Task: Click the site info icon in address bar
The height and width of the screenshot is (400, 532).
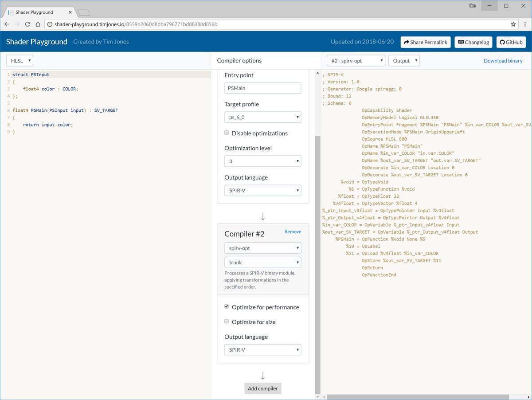Action: coord(49,24)
